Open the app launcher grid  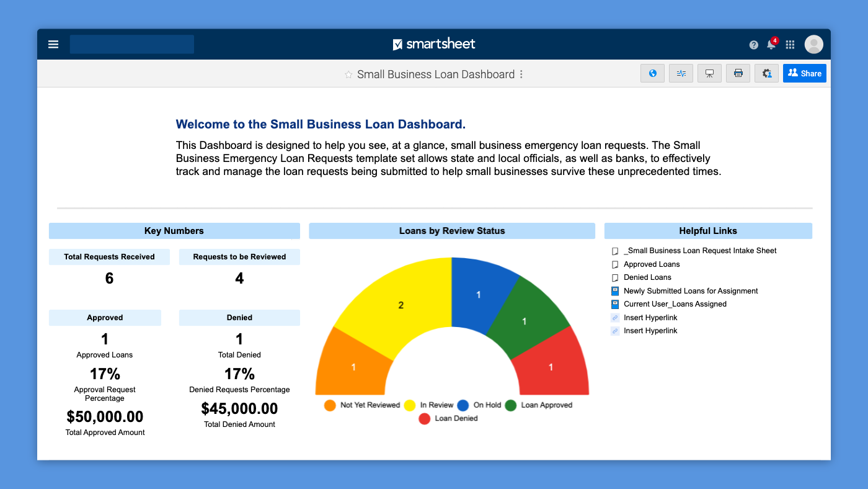[x=790, y=45]
